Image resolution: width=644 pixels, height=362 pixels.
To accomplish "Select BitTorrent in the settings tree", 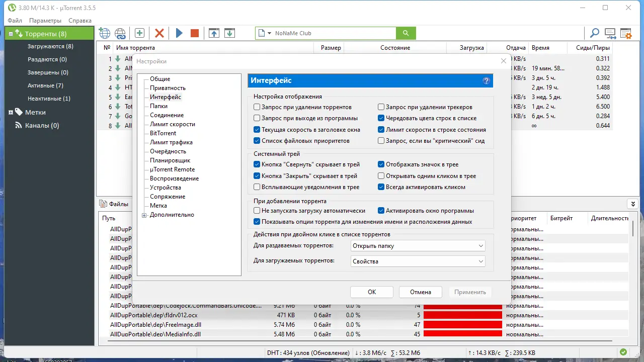I will 163,133.
